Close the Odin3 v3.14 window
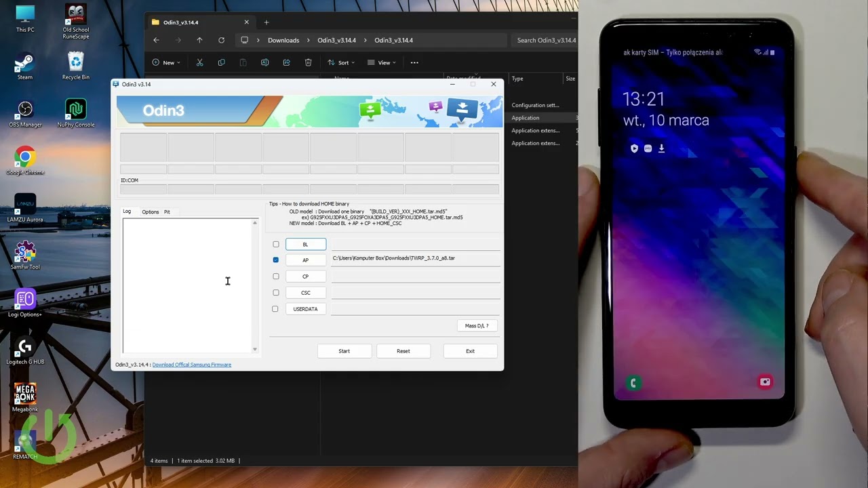 [494, 84]
